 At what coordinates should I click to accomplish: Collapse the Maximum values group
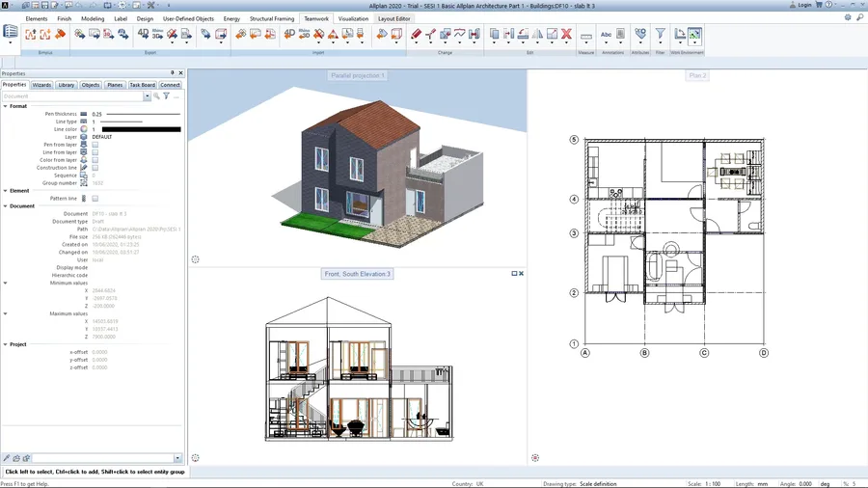(x=6, y=313)
